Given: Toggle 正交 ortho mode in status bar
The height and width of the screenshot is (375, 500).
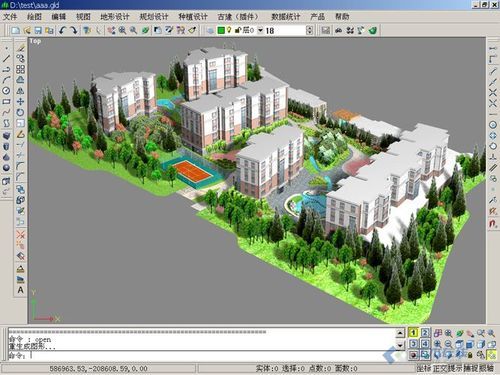Looking at the screenshot, I should (x=440, y=368).
